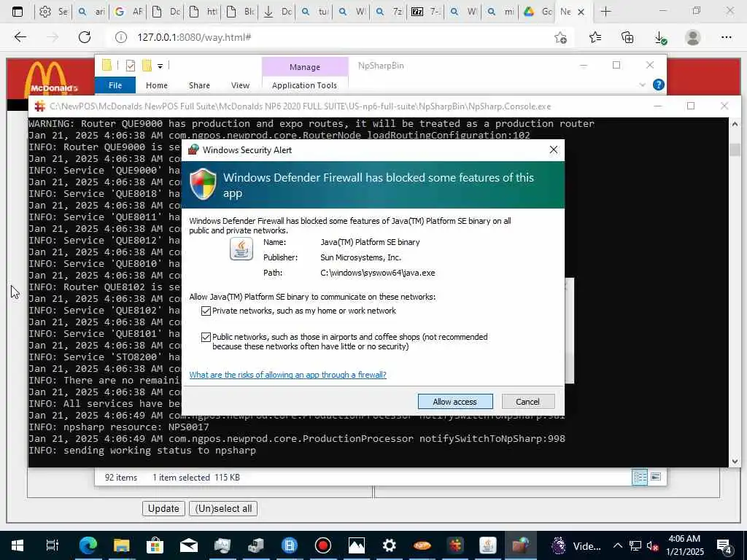Open the File tab in NpSharpBin Explorer

pyautogui.click(x=115, y=85)
